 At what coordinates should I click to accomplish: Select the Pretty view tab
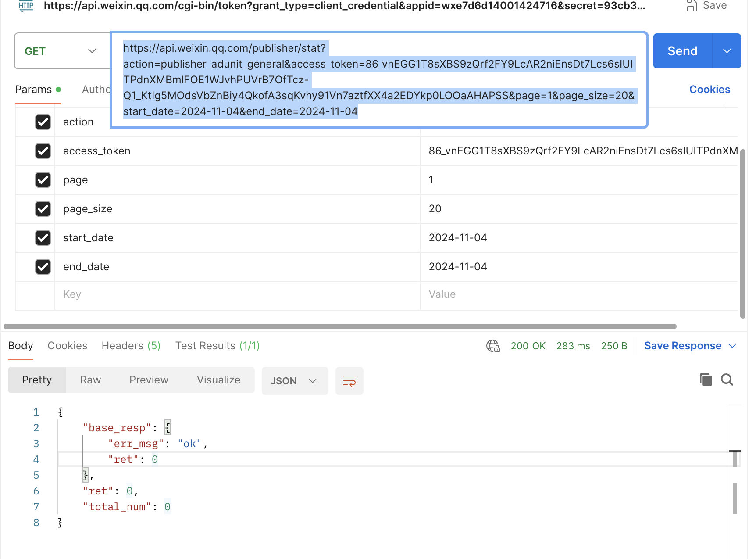coord(37,380)
